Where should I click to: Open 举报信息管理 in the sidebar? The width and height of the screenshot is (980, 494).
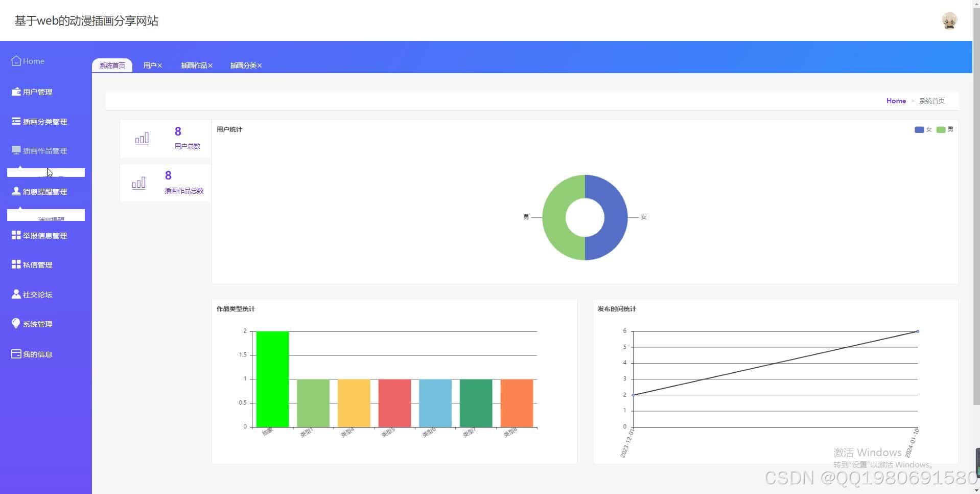point(45,236)
